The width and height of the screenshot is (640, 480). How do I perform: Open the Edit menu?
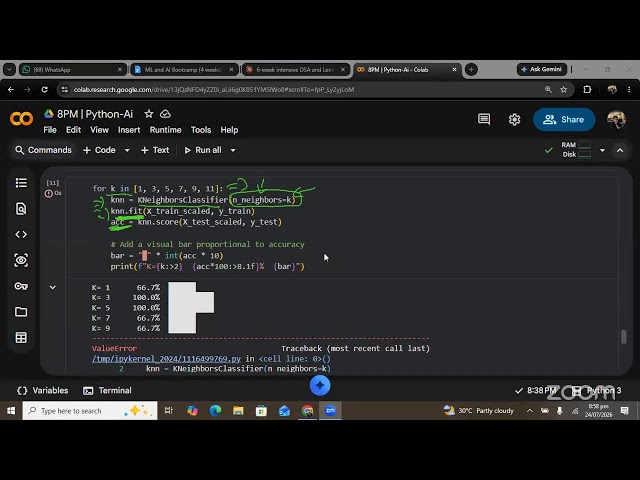click(x=73, y=130)
